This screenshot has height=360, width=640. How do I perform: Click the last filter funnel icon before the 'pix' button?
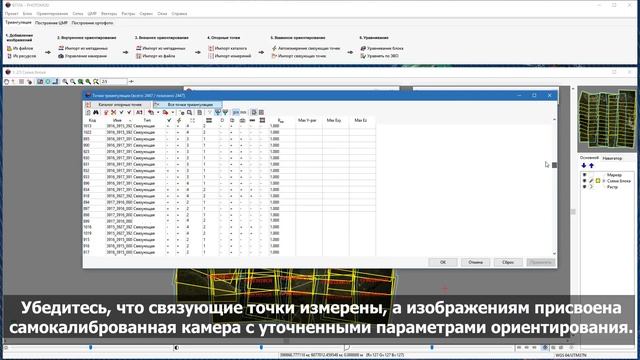tap(225, 112)
